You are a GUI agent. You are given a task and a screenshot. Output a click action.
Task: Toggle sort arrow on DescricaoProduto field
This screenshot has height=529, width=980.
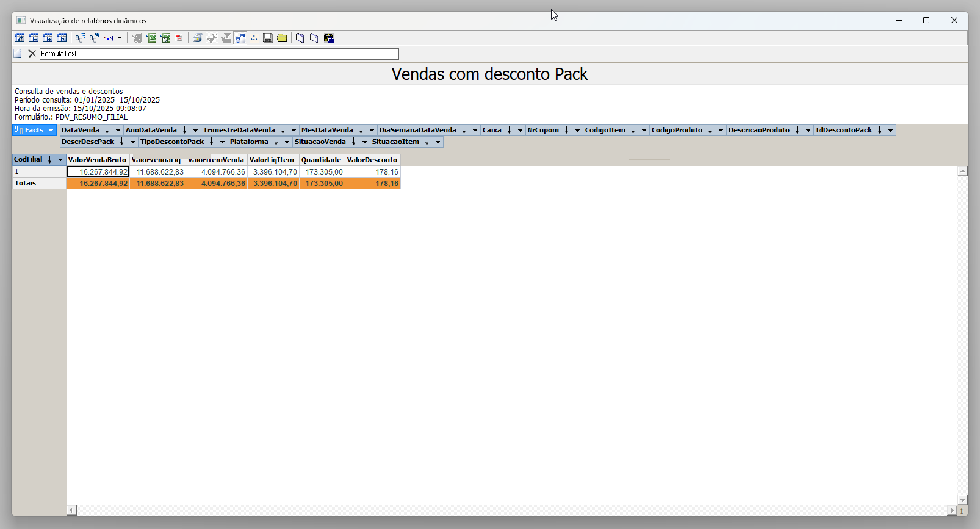coord(798,130)
